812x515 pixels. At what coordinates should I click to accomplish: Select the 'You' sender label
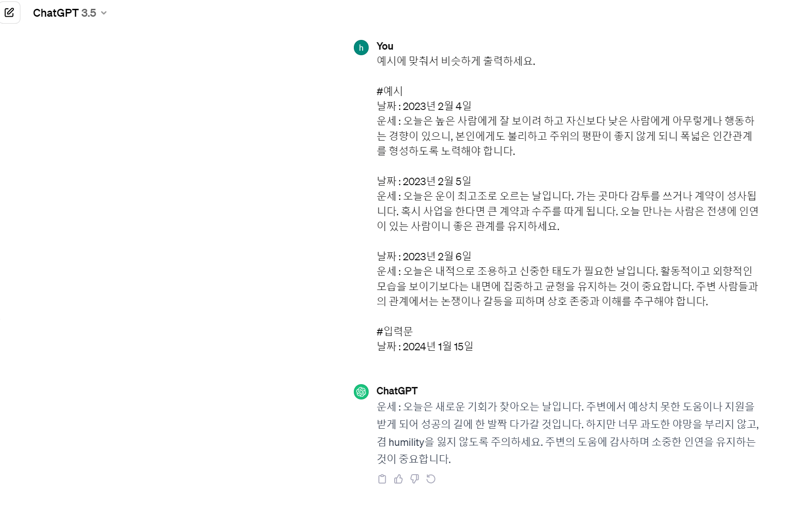coord(385,46)
